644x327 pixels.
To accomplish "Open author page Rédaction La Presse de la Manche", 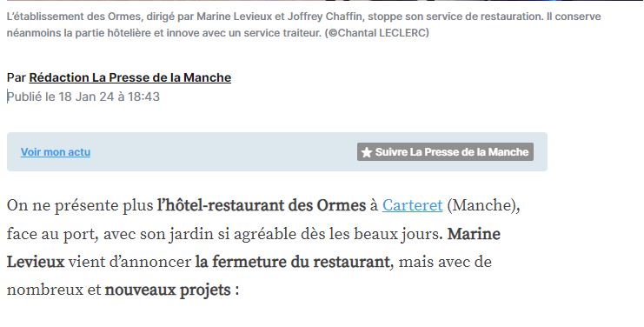I will [129, 77].
